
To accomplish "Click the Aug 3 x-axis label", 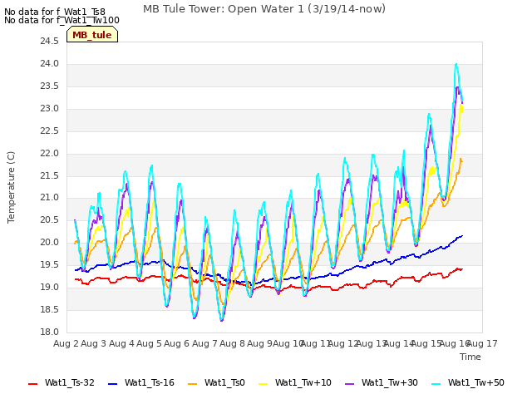I will 94,343.
